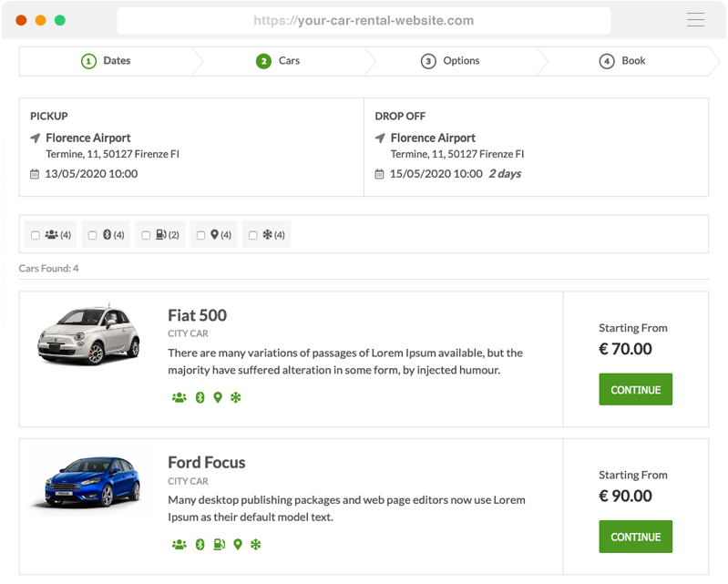Tick the Bluetooth filter checkbox
This screenshot has height=584, width=728.
pyautogui.click(x=92, y=235)
